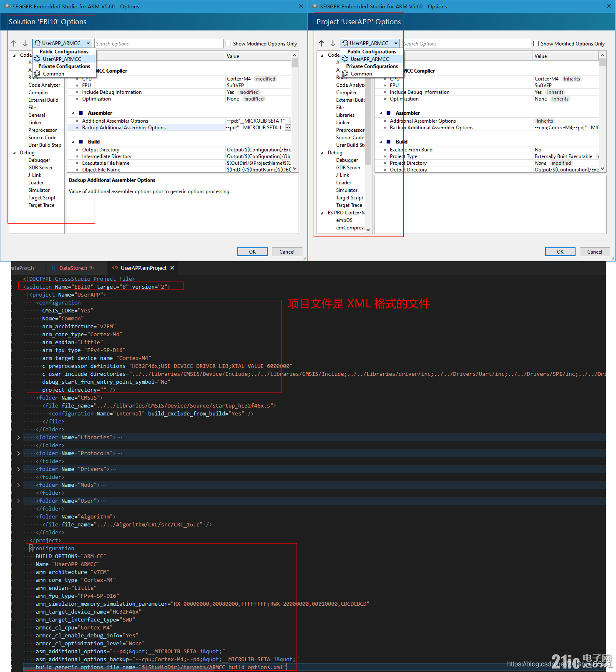The image size is (616, 672).
Task: Collapse the Debug tree node in Project dialog
Action: 322,153
